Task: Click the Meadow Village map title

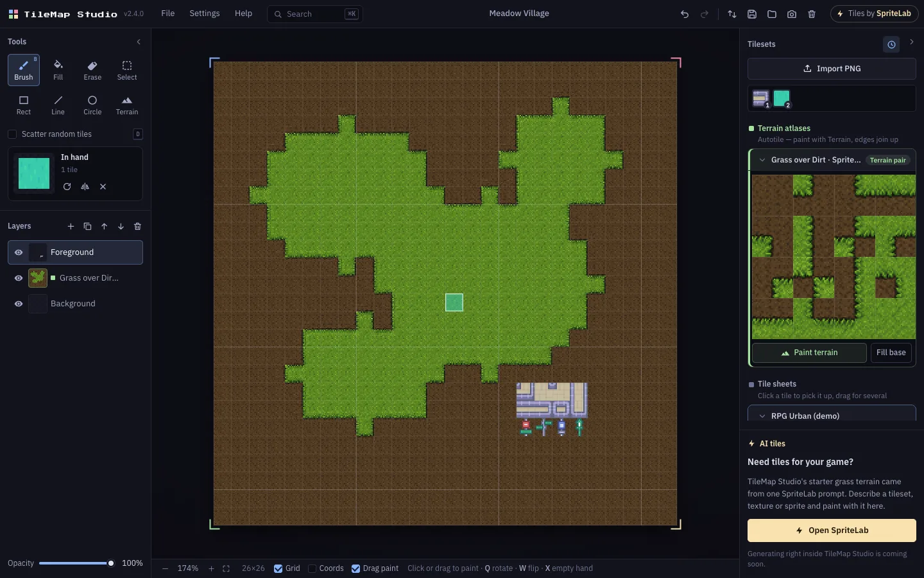Action: tap(519, 13)
